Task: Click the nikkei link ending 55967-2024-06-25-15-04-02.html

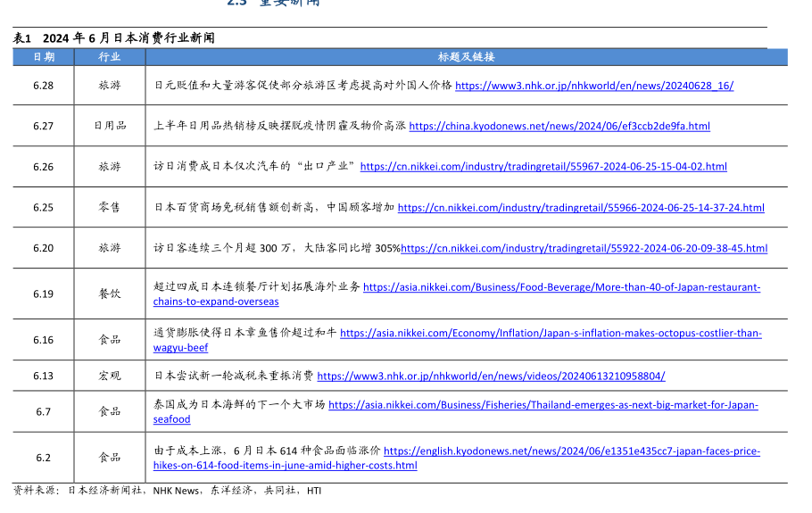Action: (x=543, y=166)
